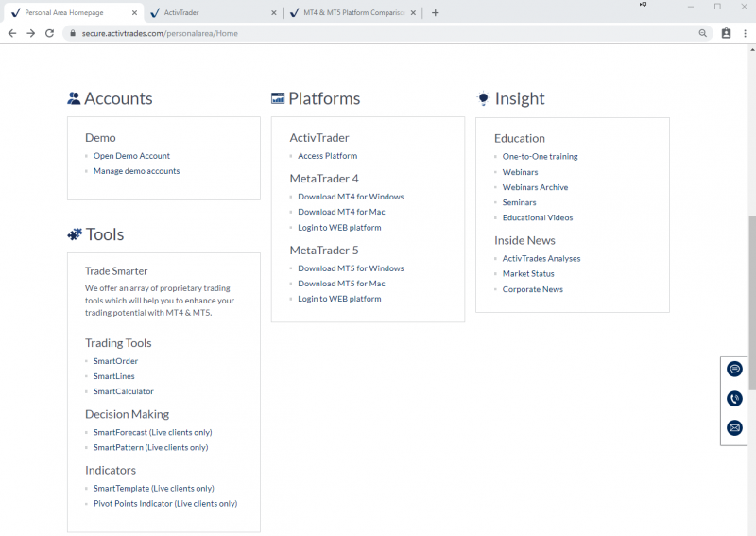Viewport: 756px width, 536px height.
Task: Click the Trading Tools heading
Action: pos(118,343)
